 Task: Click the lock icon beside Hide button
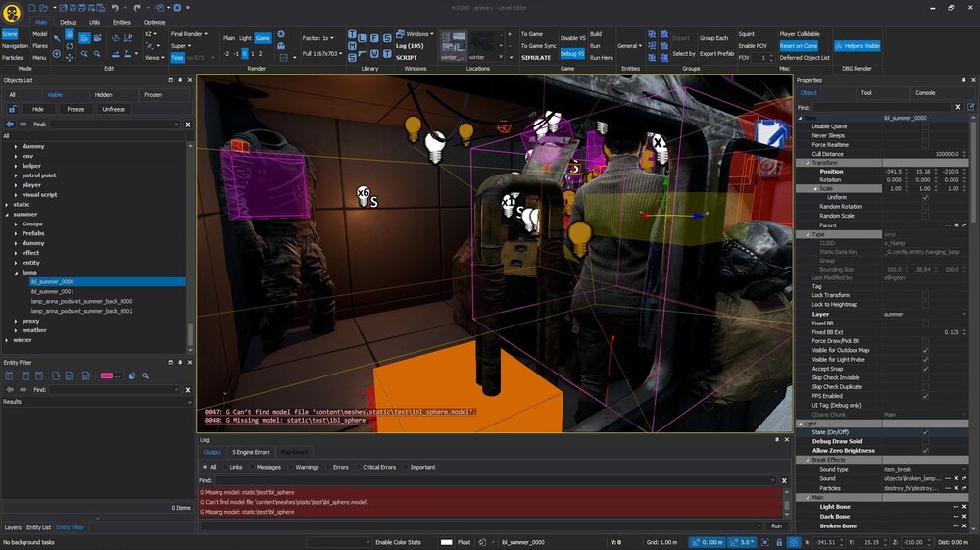(11, 109)
